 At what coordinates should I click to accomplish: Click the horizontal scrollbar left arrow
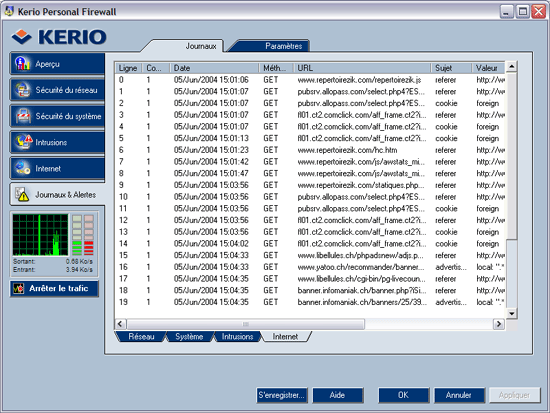click(x=120, y=324)
